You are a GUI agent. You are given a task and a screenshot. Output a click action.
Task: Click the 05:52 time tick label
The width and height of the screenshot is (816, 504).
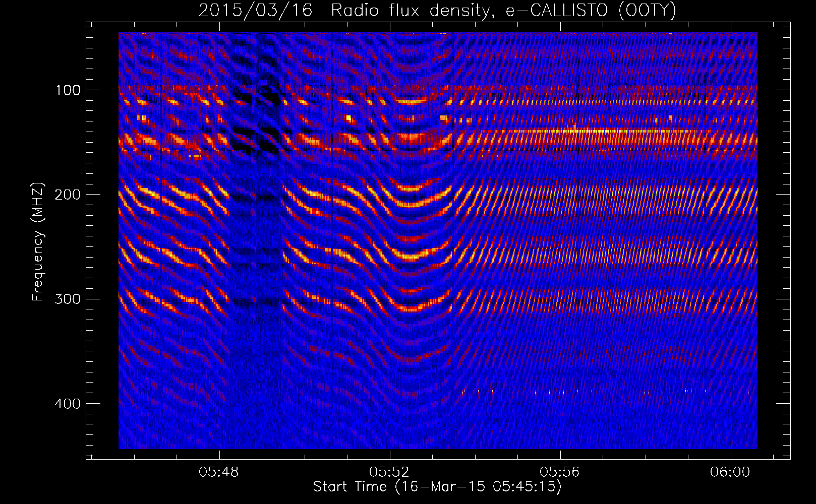pyautogui.click(x=389, y=472)
